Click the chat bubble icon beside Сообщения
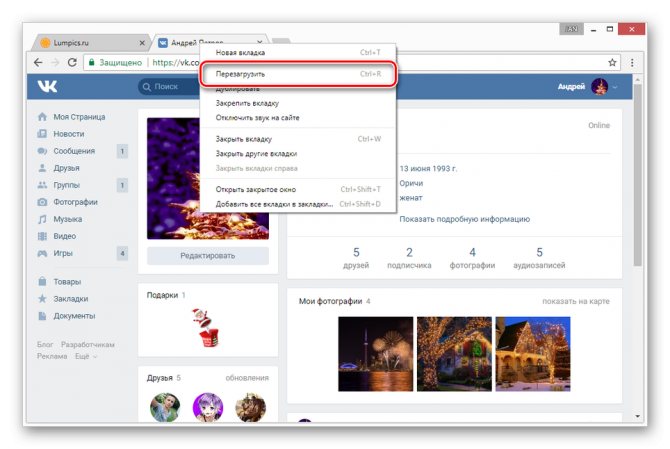Viewport: 670px width, 449px height. 42,151
